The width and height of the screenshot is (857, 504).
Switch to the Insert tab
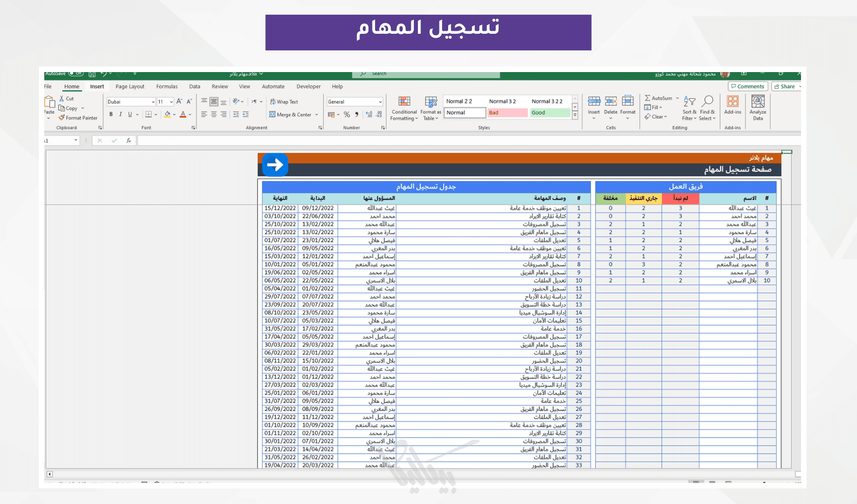[97, 87]
